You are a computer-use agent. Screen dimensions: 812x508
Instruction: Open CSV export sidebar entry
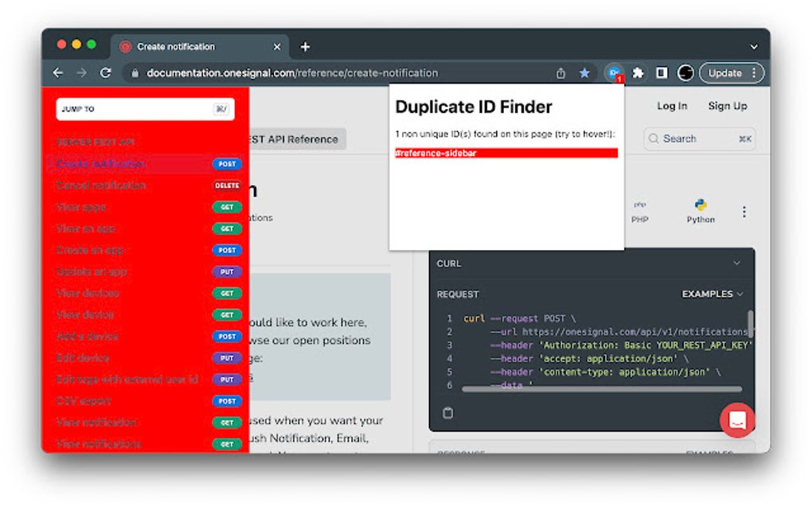pyautogui.click(x=145, y=401)
